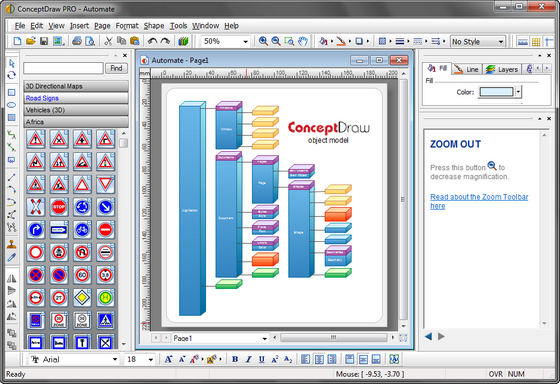560x384 pixels.
Task: Open the Shape menu
Action: pos(154,26)
